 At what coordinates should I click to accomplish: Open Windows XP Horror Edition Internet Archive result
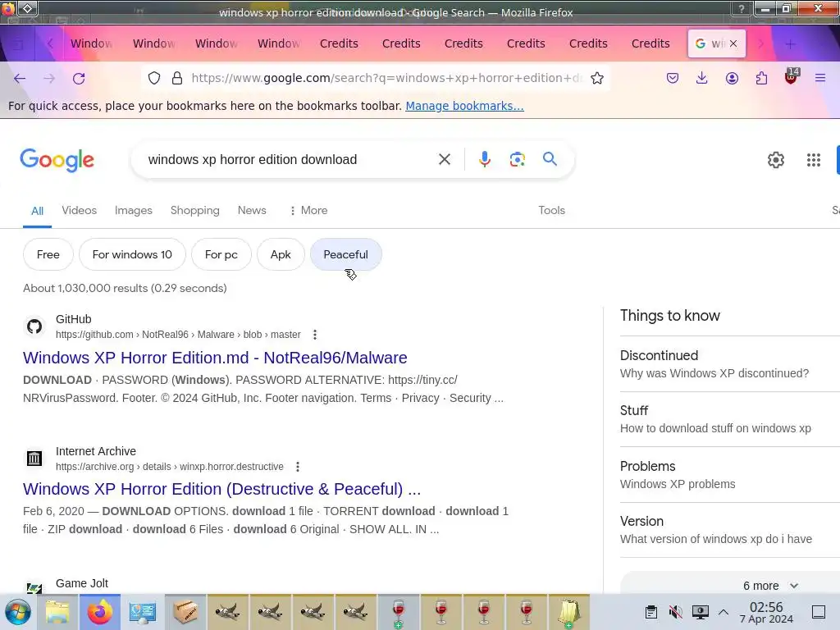pyautogui.click(x=221, y=489)
